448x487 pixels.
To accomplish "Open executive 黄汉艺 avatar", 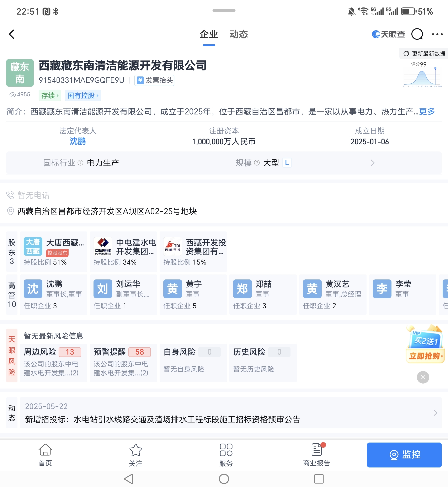I will pyautogui.click(x=312, y=289).
